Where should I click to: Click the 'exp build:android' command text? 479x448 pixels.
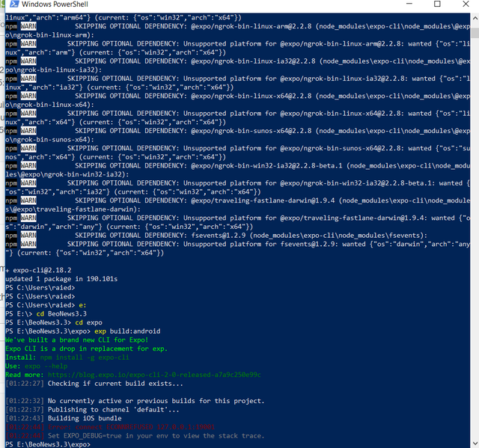(127, 331)
